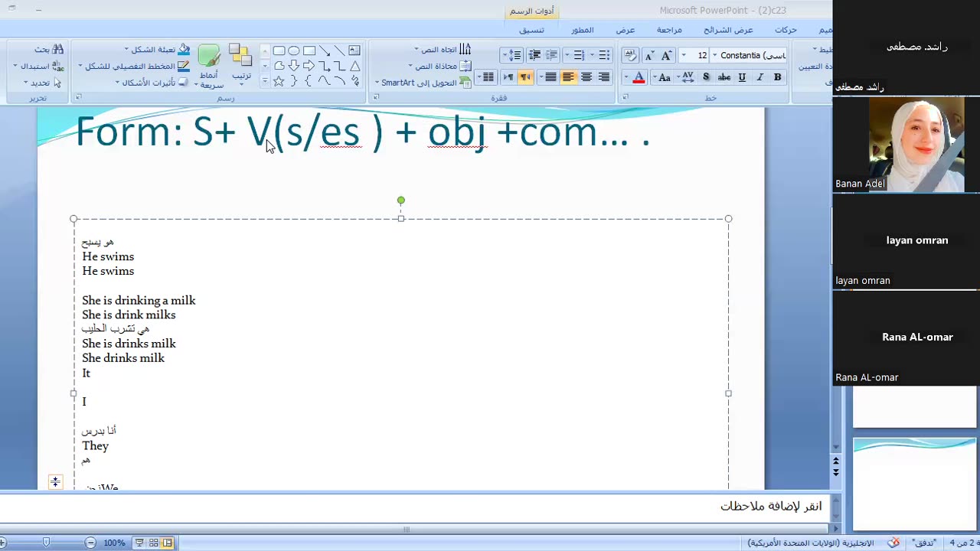Switch to slide sorter view
This screenshot has height=551, width=980.
tap(154, 543)
